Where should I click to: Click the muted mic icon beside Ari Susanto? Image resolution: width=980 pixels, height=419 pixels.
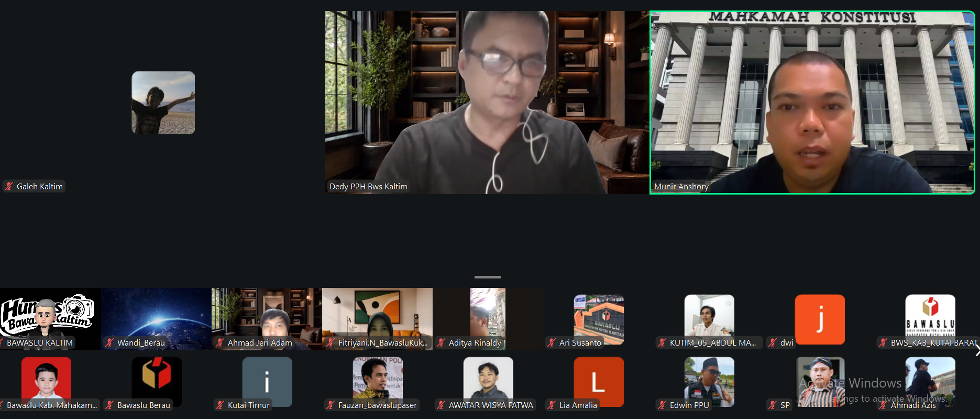[x=552, y=342]
